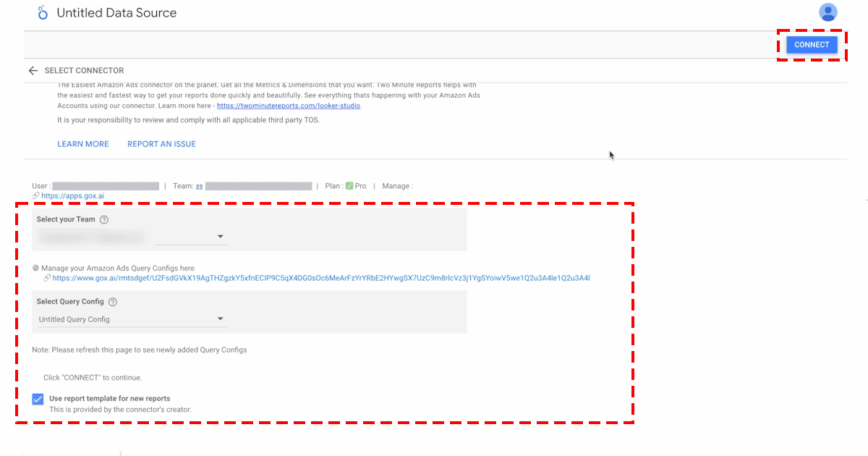Screen dimensions: 868x456
Task: Click the Looker Studio logo icon
Action: pos(43,13)
